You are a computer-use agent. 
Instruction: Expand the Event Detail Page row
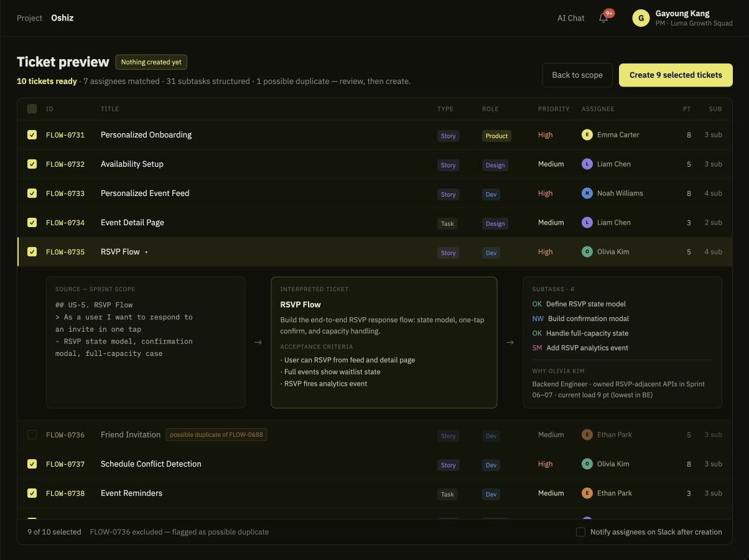(x=374, y=223)
